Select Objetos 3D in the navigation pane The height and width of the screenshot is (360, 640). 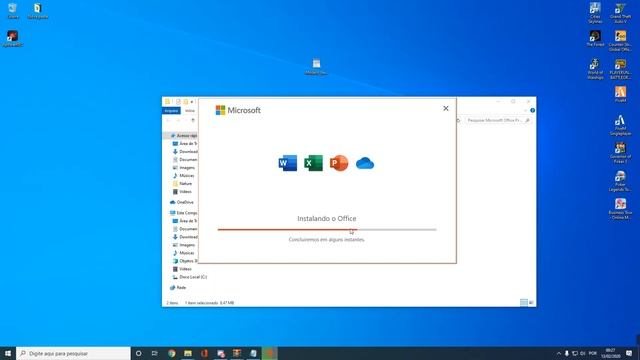pyautogui.click(x=185, y=261)
